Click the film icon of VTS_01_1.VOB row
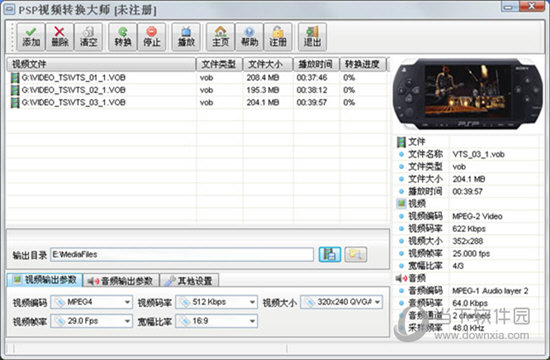This screenshot has height=360, width=550. [15, 78]
